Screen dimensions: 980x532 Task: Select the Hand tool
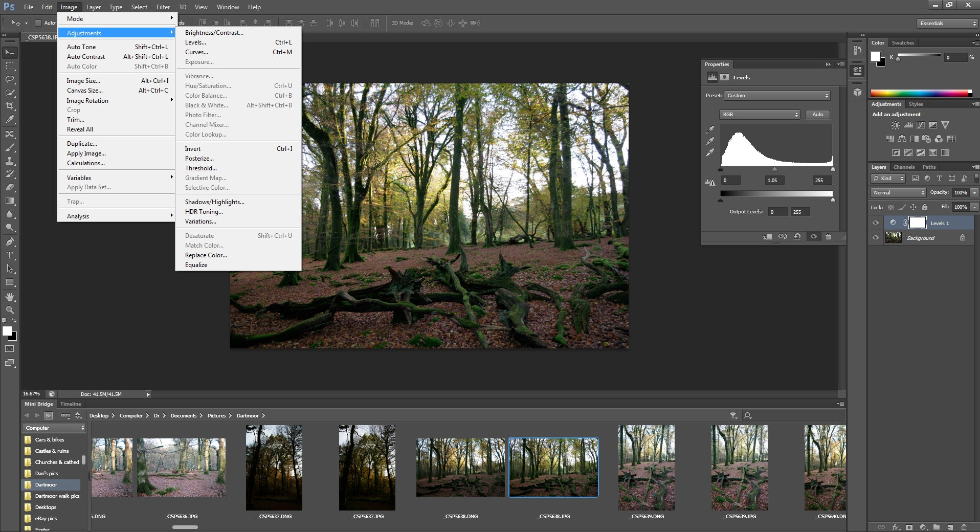click(10, 297)
